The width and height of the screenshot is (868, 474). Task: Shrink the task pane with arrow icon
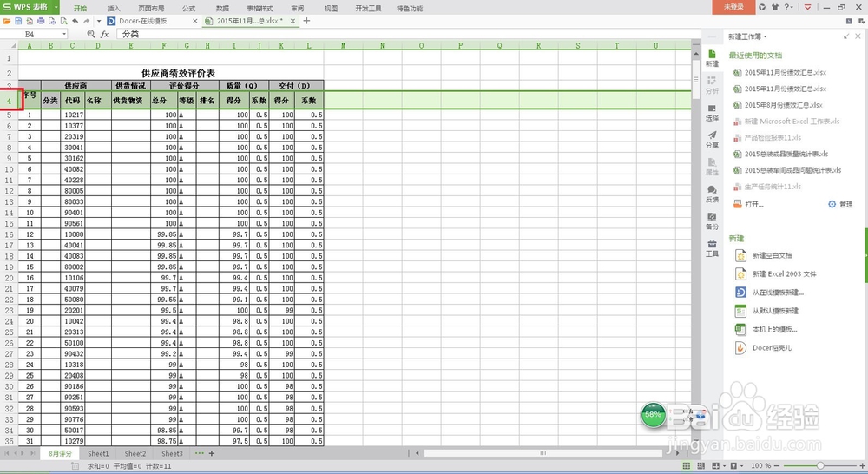coord(845,36)
